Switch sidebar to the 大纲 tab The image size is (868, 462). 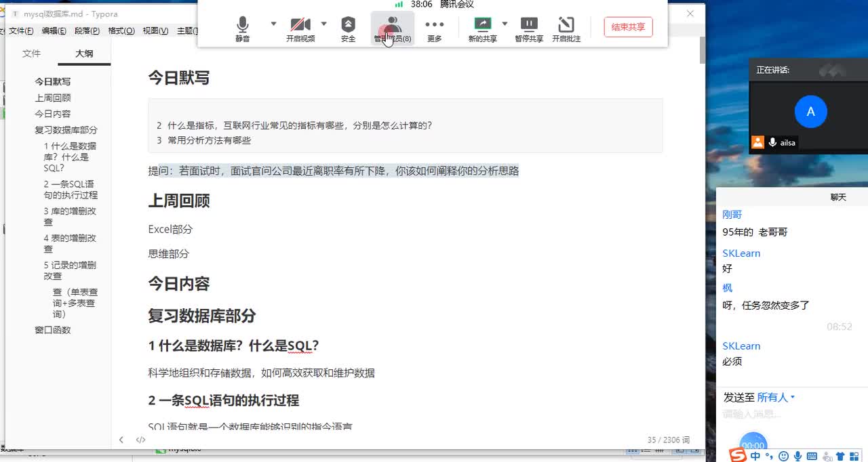coord(84,54)
